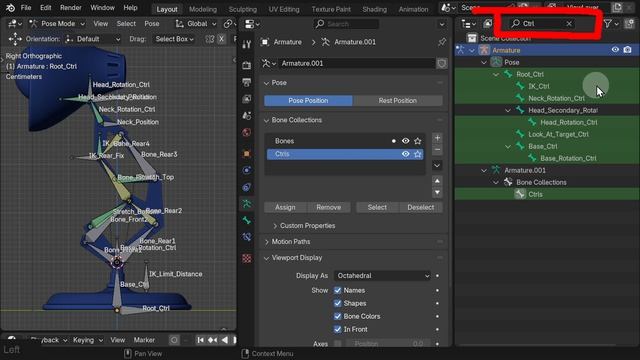Image resolution: width=640 pixels, height=360 pixels.
Task: Open the World properties tab
Action: point(247,133)
